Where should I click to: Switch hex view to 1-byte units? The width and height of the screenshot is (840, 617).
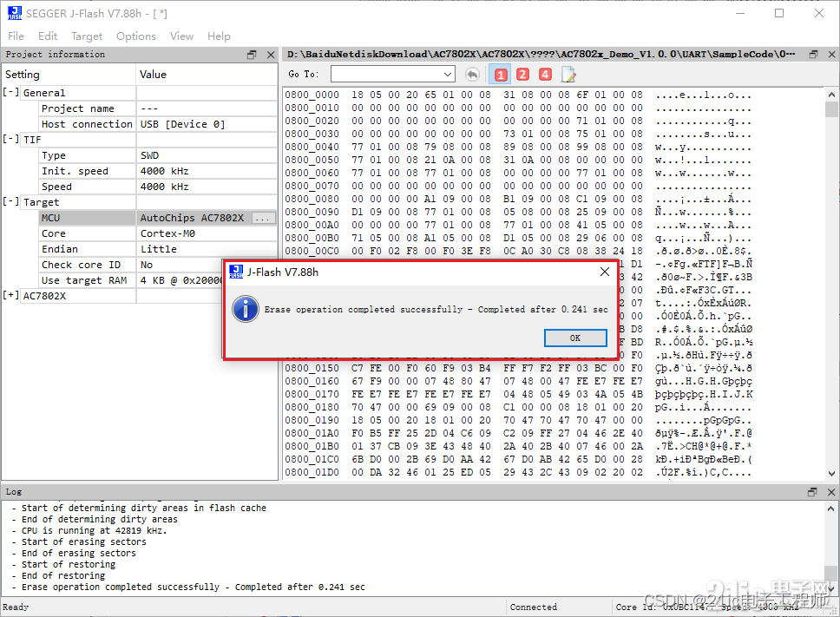[501, 75]
